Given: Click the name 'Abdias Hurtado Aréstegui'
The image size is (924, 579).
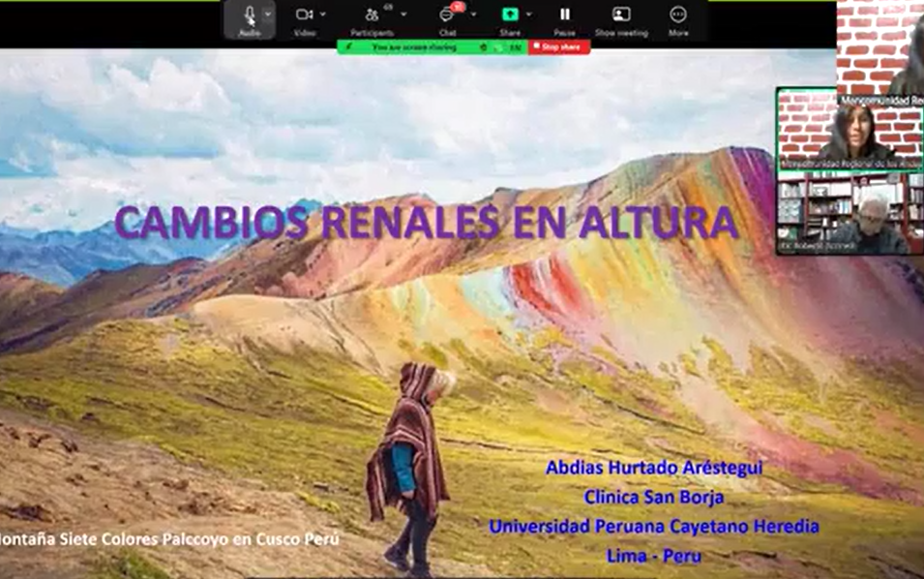Looking at the screenshot, I should coord(654,468).
